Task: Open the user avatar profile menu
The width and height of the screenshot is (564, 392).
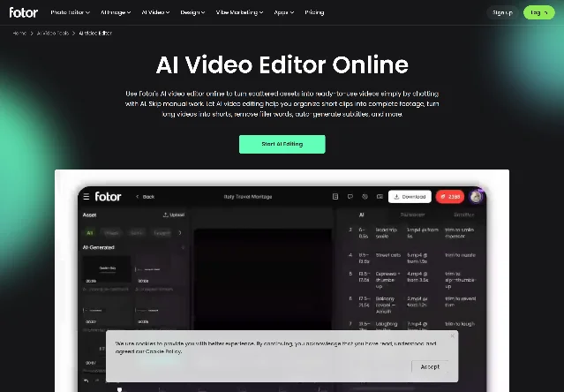Action: [476, 197]
